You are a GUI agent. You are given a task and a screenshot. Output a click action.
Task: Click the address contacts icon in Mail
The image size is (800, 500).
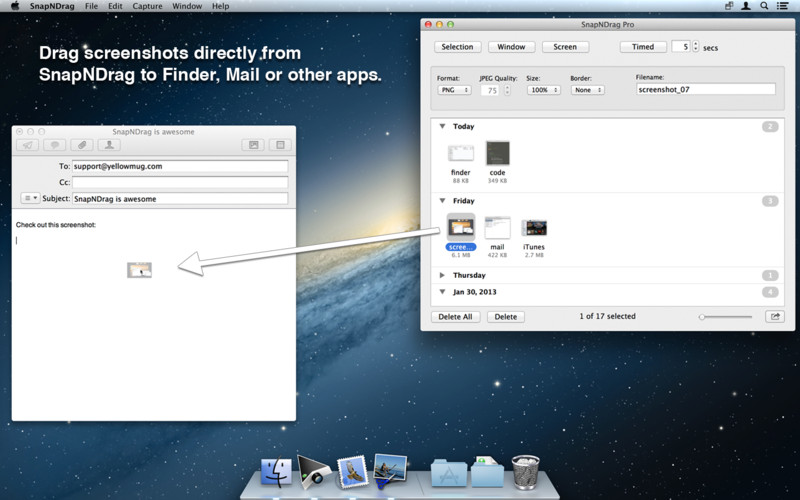tap(109, 145)
